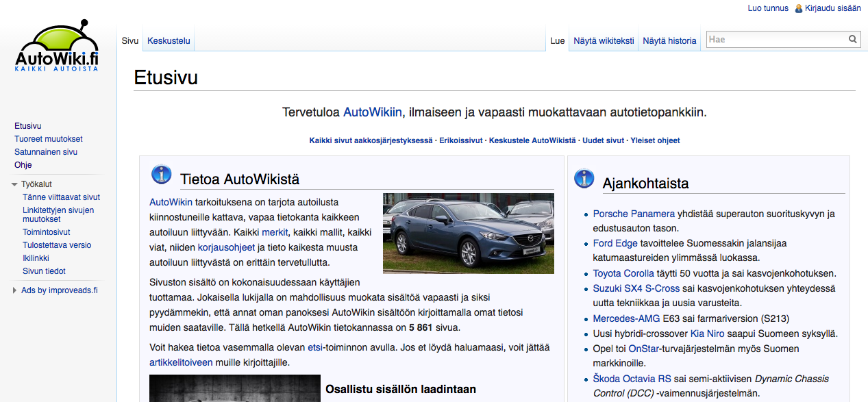Screen dimensions: 868x402
Task: Expand the Ads by improveads.fi section
Action: [14, 290]
